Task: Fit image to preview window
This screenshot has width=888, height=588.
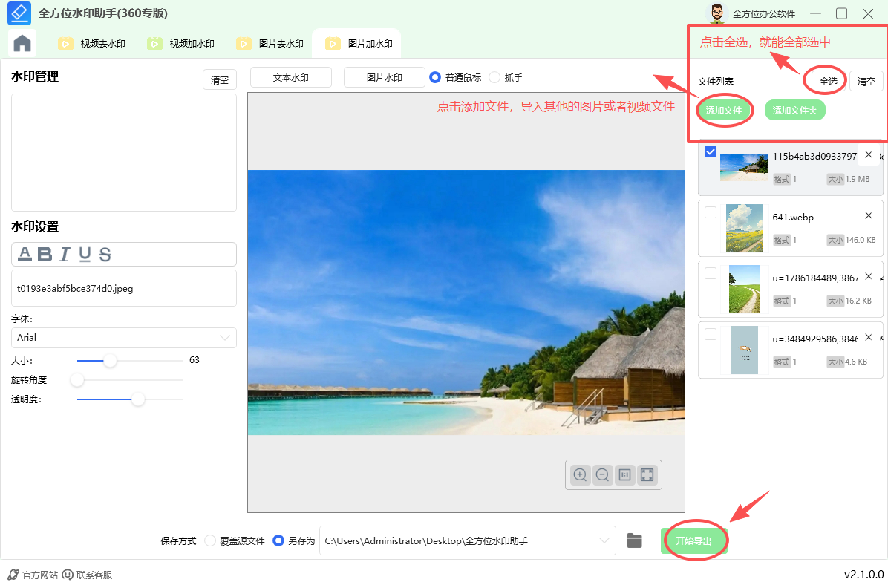Action: pos(647,474)
